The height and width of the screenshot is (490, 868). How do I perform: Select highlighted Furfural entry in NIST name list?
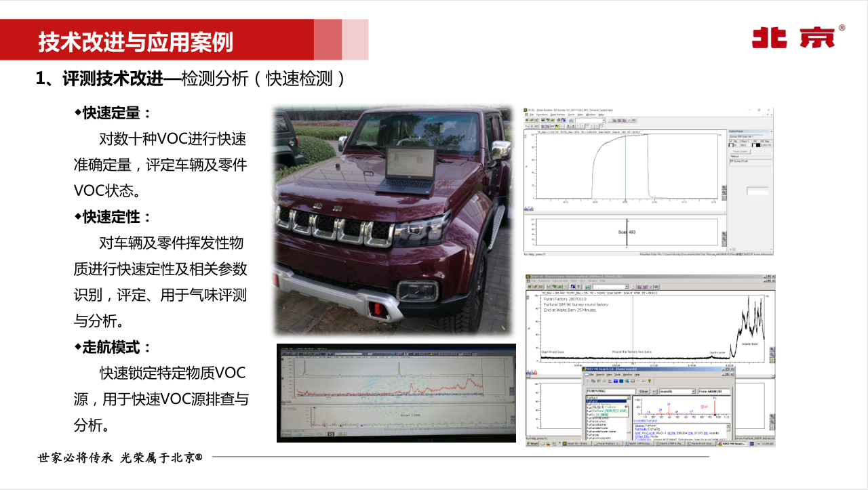click(606, 401)
